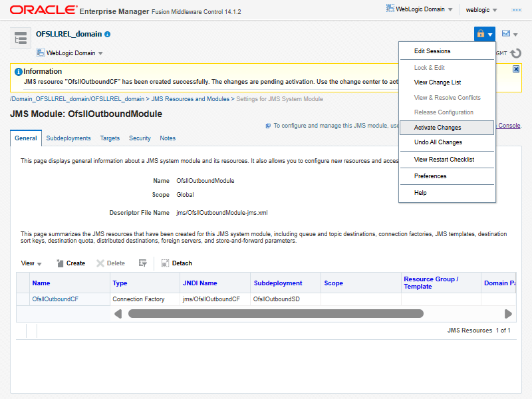Screen dimensions: 532x399
Task: Click the Detach button
Action: pos(177,263)
